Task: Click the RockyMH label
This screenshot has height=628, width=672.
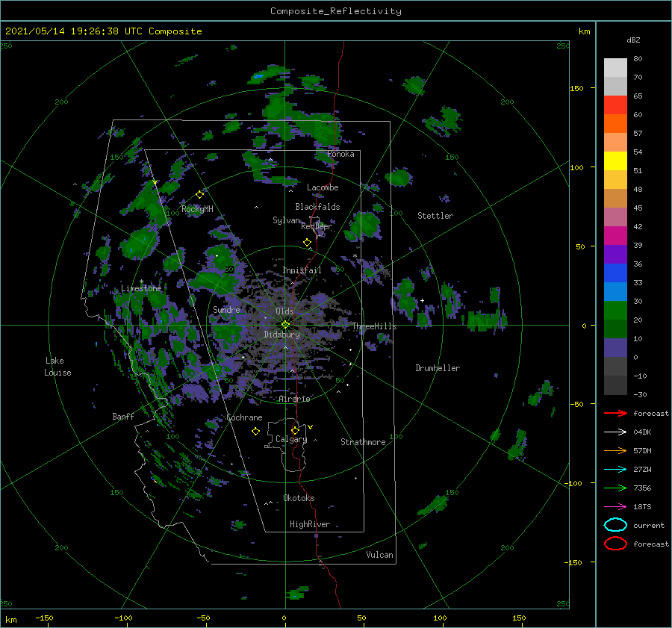Action: 197,209
